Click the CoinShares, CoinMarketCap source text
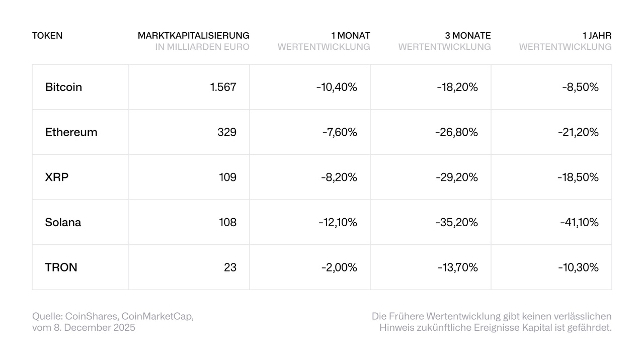 113,316
